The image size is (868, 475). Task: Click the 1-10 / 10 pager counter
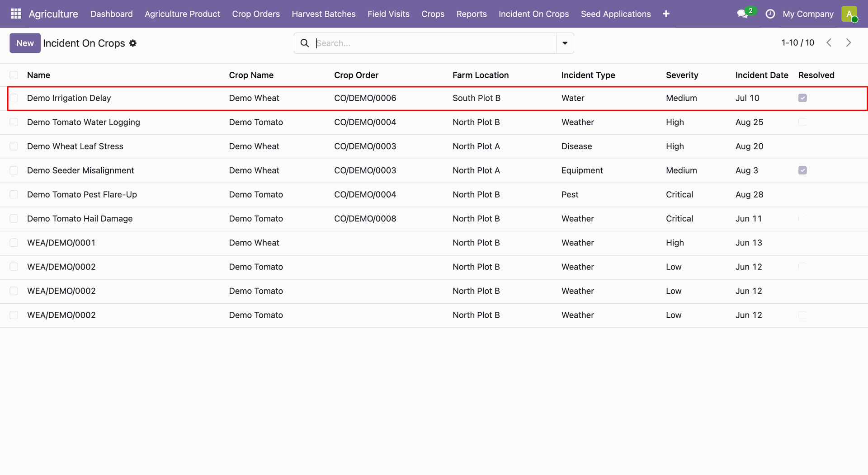pyautogui.click(x=797, y=42)
